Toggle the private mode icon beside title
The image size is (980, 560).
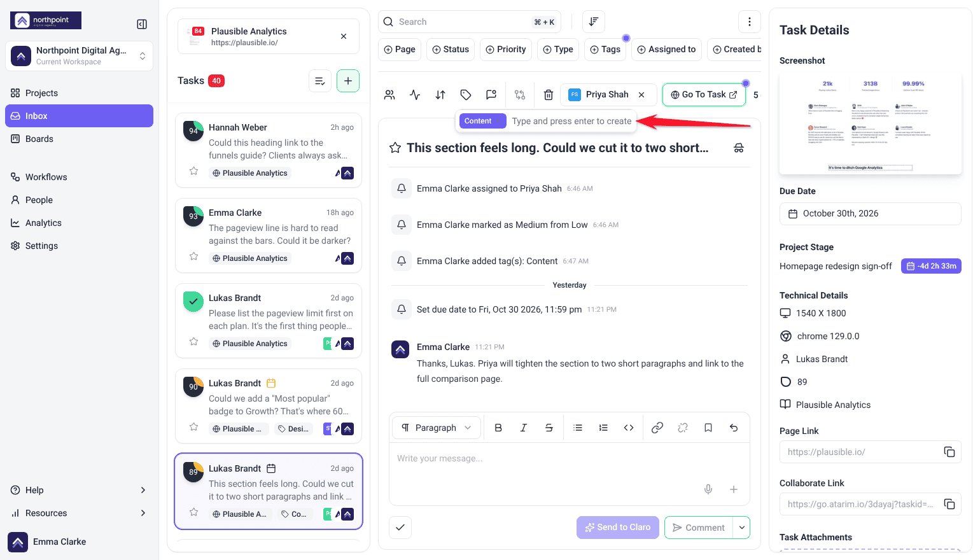(739, 148)
